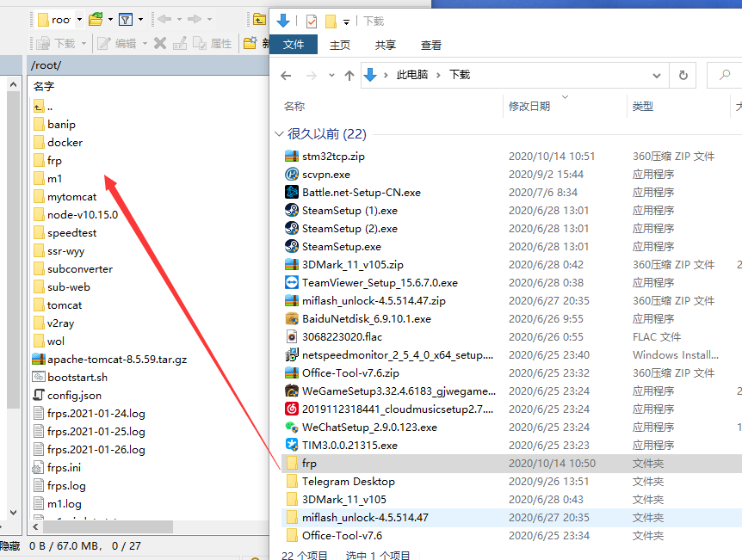Click the TeamViewer_Setup_15.6.7.0.exe icon

point(292,282)
